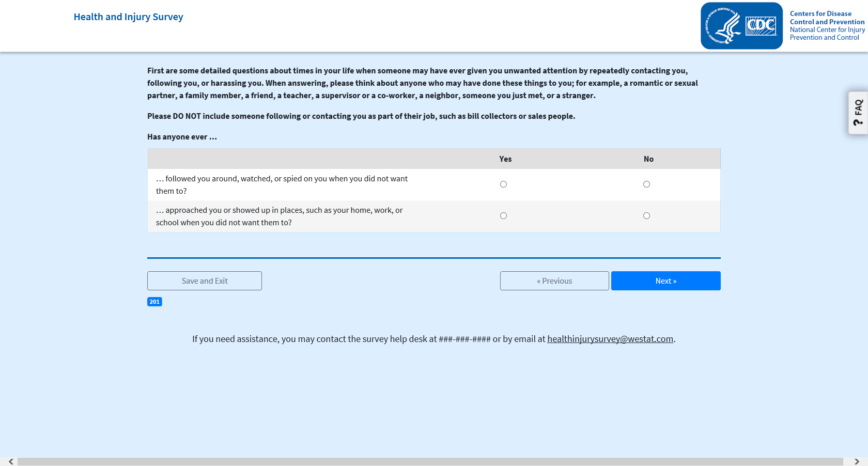This screenshot has width=868, height=466.
Task: Click the CDC logo
Action: pyautogui.click(x=761, y=26)
